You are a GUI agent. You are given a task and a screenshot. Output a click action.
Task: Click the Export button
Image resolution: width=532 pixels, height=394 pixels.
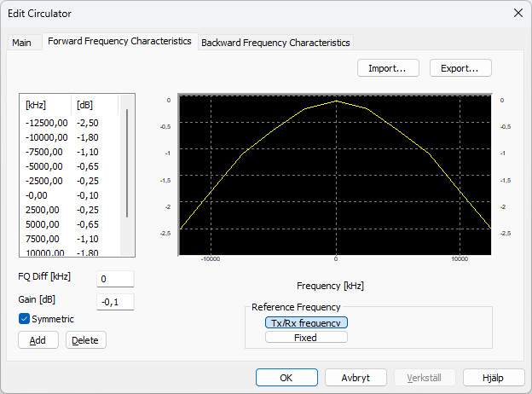click(460, 67)
